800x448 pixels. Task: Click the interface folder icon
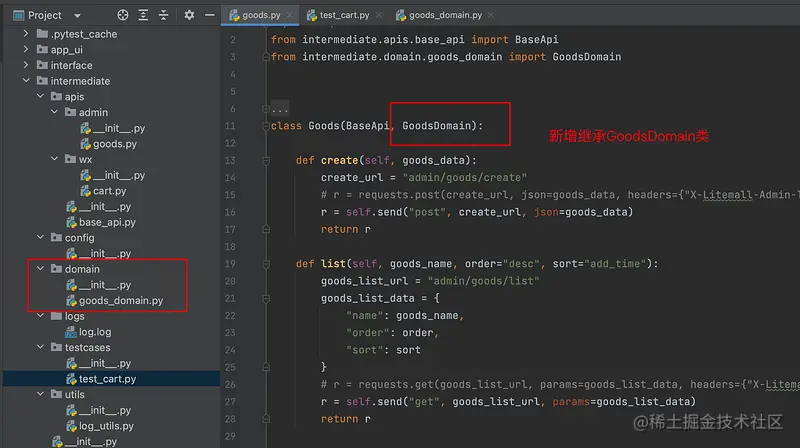(x=42, y=65)
